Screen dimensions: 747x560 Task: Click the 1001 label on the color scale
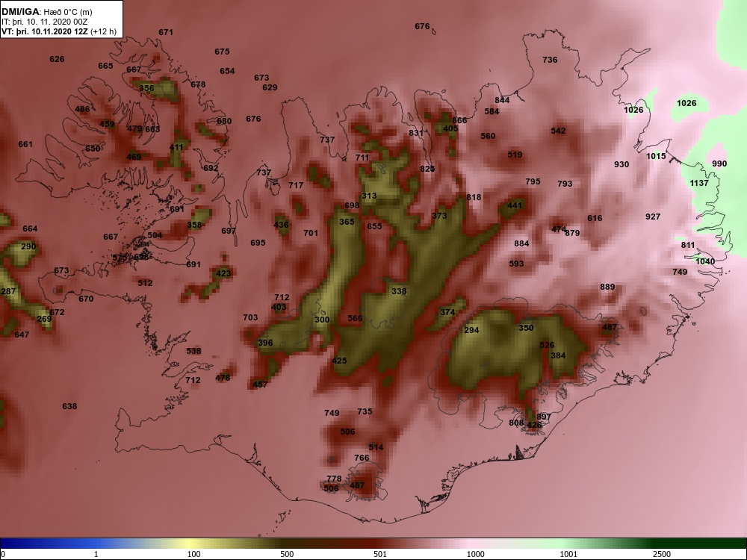(x=568, y=554)
